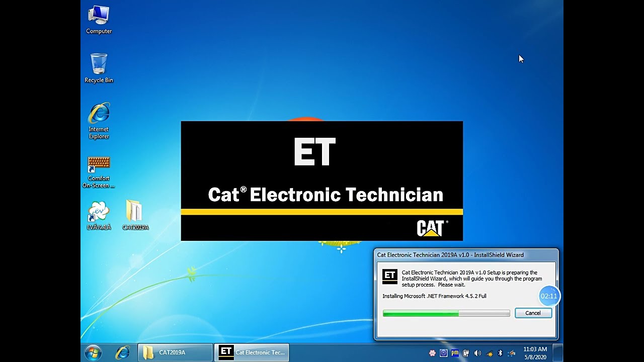The height and width of the screenshot is (362, 644).
Task: Select the CAT2019A folder on desktop
Action: point(135,215)
